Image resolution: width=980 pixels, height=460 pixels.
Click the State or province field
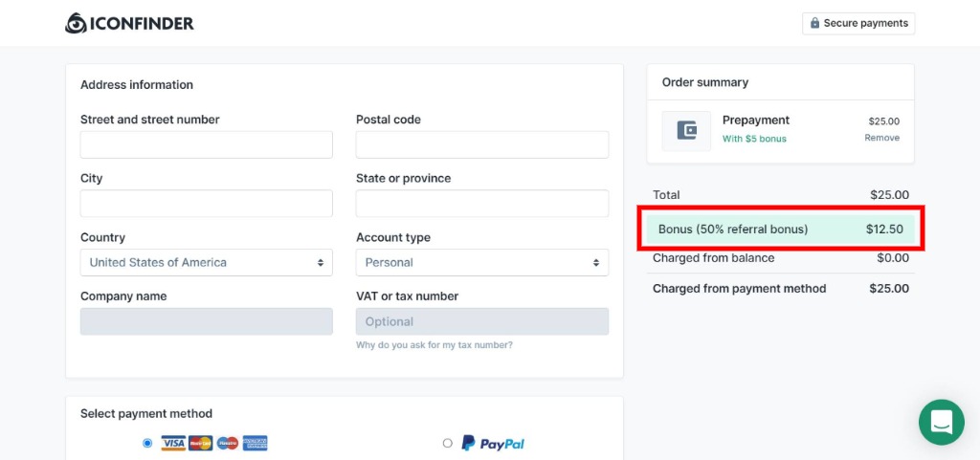482,204
